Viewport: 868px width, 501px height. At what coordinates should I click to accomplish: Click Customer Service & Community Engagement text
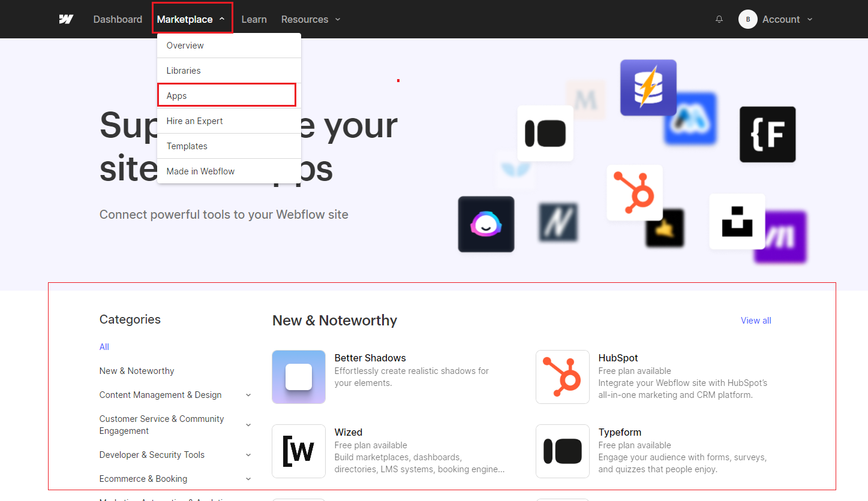[x=162, y=425]
